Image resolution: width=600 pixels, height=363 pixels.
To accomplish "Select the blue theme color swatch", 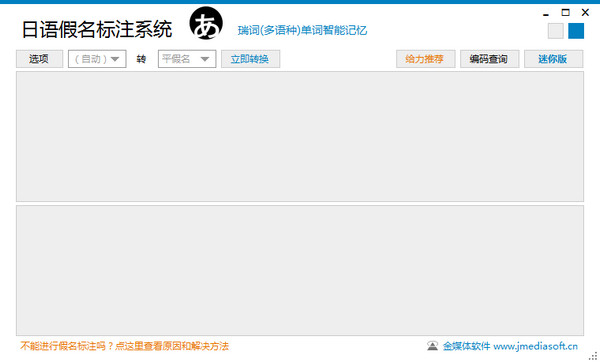I will (576, 31).
